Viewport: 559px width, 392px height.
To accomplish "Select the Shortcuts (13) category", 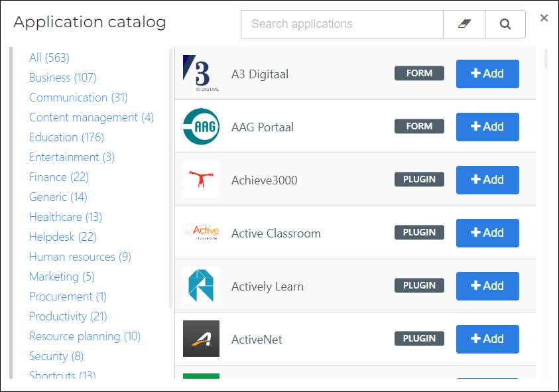I will [x=62, y=375].
